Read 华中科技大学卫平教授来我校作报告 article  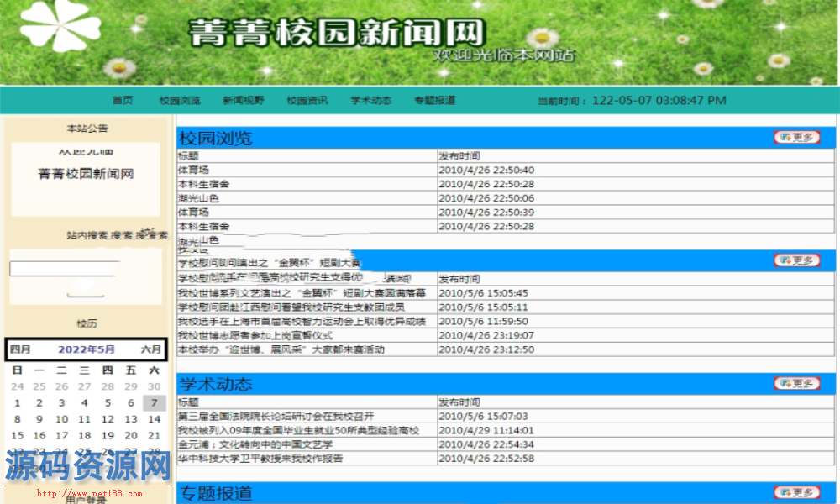[260, 459]
